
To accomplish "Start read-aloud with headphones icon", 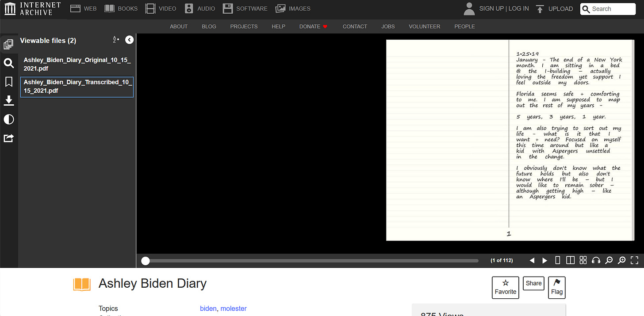I will tap(596, 260).
